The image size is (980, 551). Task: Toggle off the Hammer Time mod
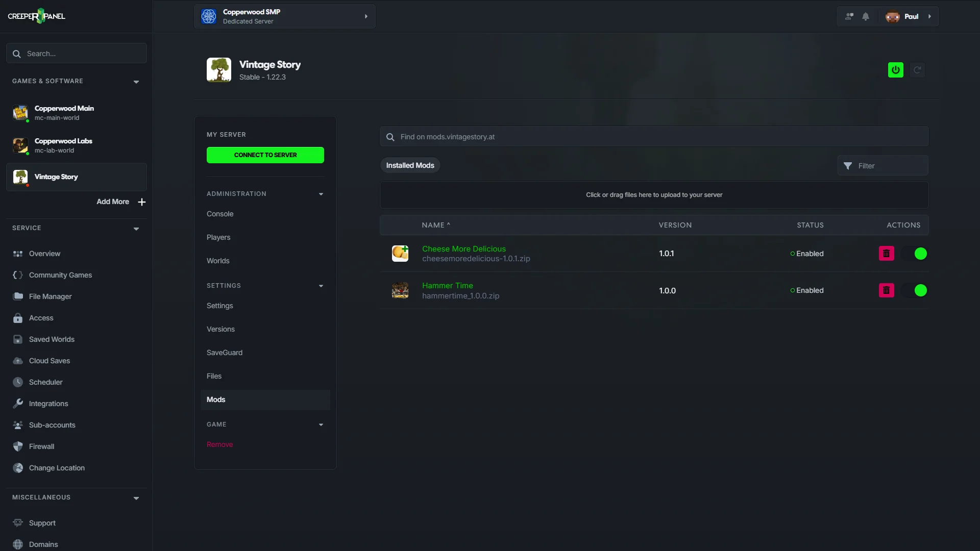915,290
